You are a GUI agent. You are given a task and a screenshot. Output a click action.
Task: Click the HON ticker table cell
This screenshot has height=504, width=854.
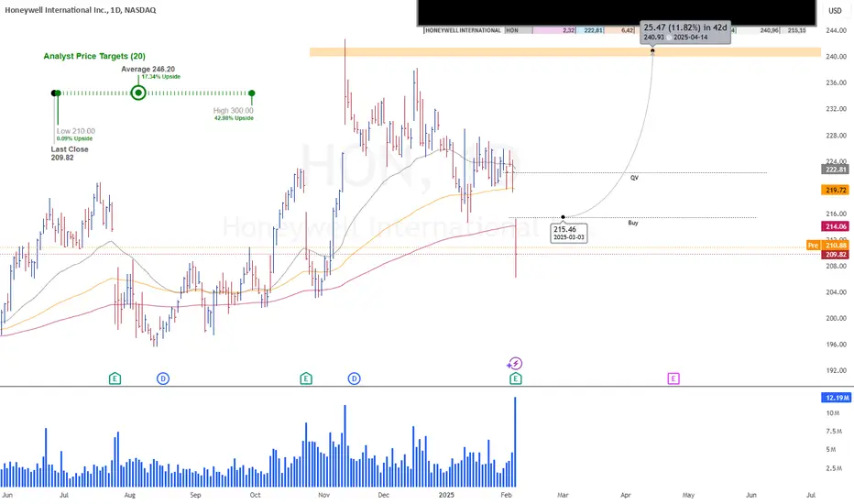(x=519, y=30)
